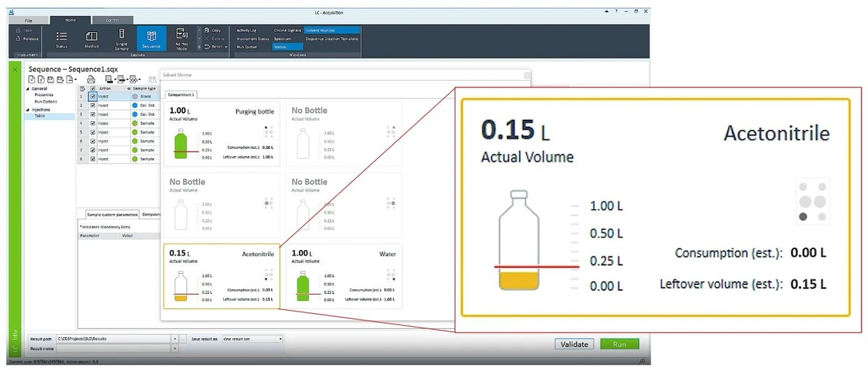
Task: Click the Water green bottle icon
Action: [302, 286]
